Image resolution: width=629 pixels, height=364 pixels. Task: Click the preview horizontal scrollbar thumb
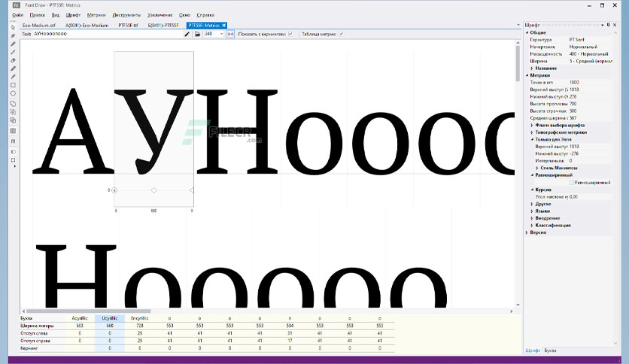click(89, 311)
